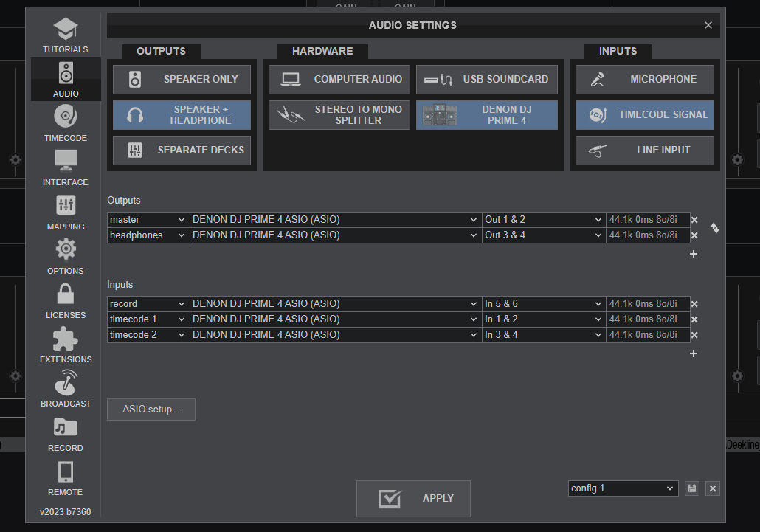Remove the timecode 1 input row
Viewport: 760px width, 532px height.
(694, 319)
